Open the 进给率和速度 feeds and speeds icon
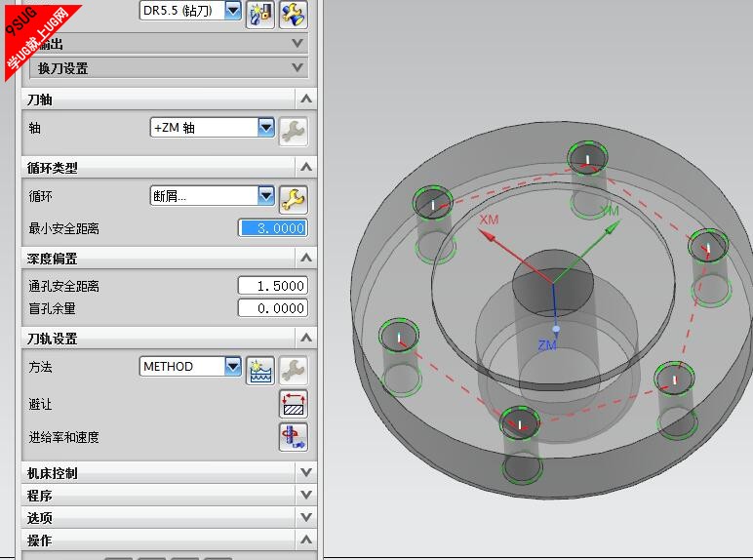 pos(293,437)
